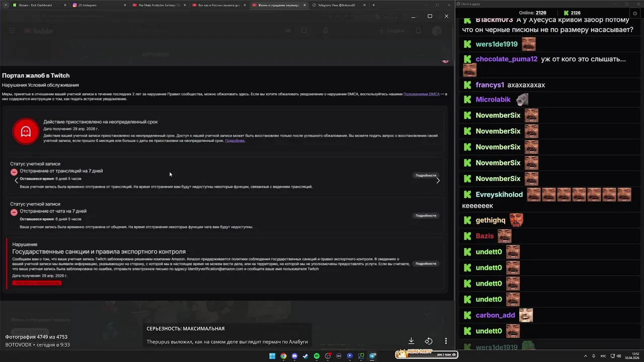This screenshot has height=362, width=644.
Task: Click Подробности for state sanctions violation
Action: pyautogui.click(x=426, y=263)
